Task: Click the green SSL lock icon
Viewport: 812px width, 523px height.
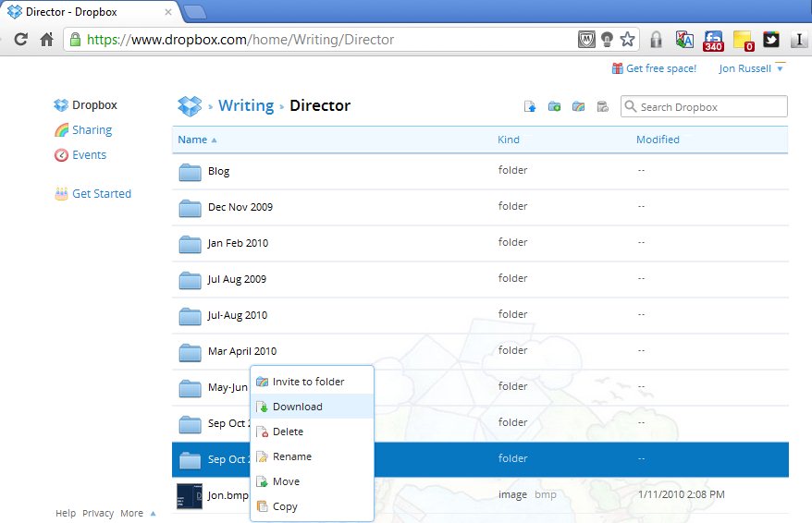Action: [x=75, y=40]
